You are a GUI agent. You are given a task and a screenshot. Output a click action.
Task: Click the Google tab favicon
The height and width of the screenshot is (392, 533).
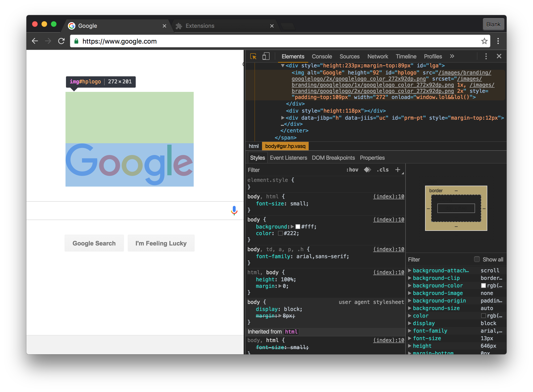tap(71, 26)
